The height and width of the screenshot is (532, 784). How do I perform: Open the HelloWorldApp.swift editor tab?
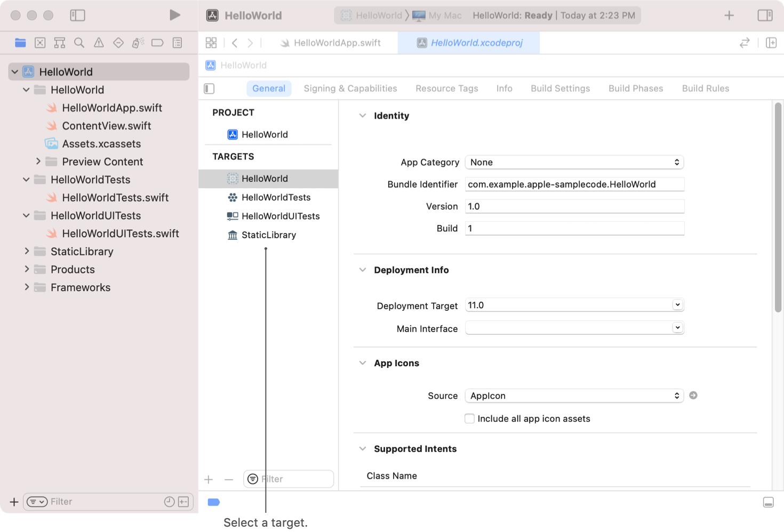[331, 43]
